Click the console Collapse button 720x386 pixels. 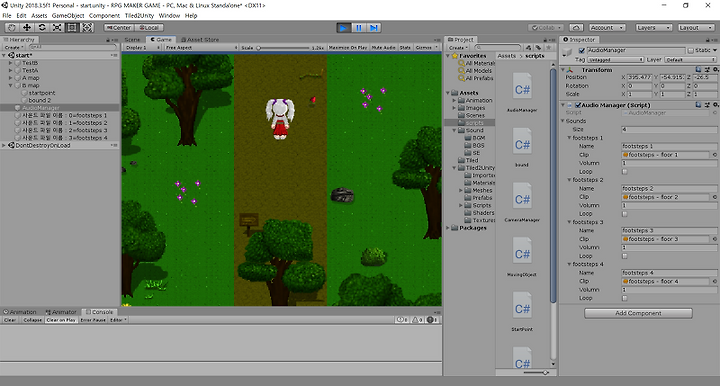click(32, 320)
